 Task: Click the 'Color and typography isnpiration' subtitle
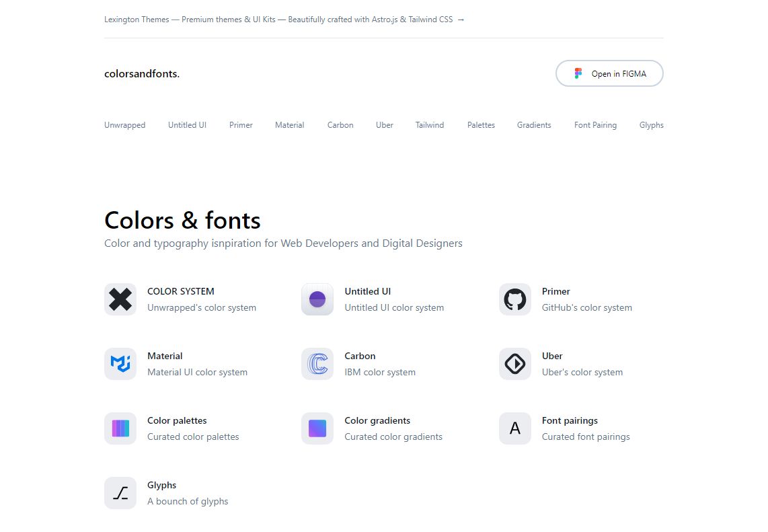(x=283, y=243)
